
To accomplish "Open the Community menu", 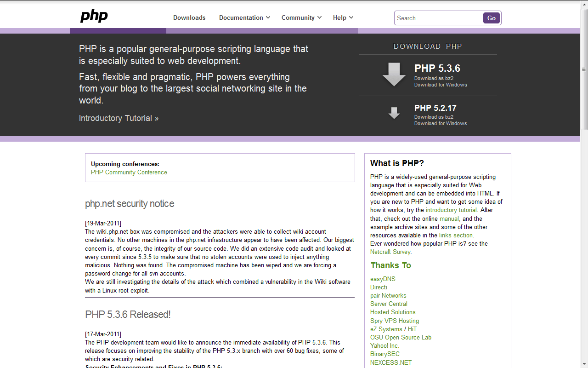I will pos(298,17).
